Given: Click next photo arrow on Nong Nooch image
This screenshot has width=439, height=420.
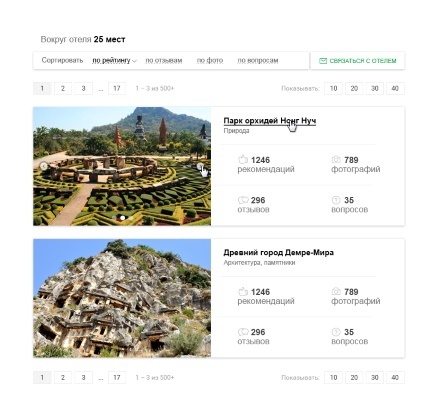Looking at the screenshot, I should point(200,166).
